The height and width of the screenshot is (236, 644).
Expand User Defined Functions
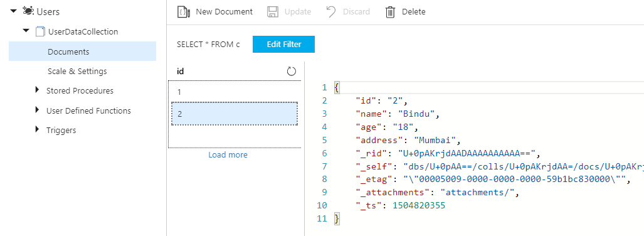[38, 110]
